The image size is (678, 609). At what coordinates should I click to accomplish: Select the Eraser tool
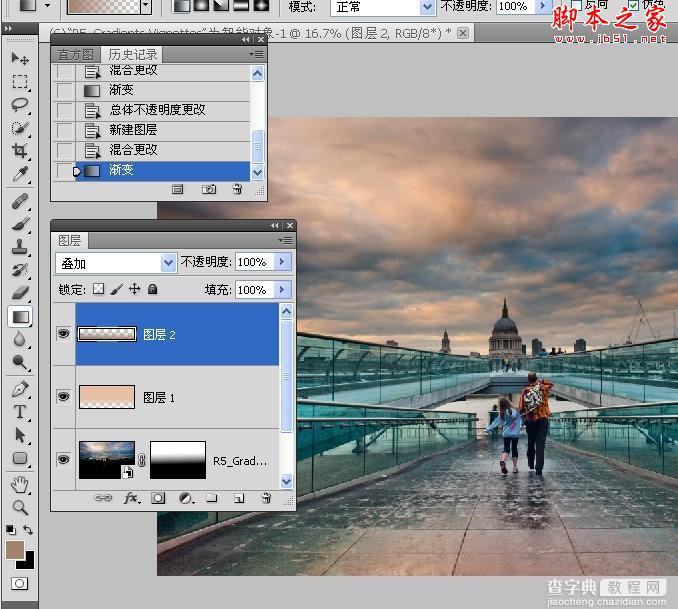[20, 293]
